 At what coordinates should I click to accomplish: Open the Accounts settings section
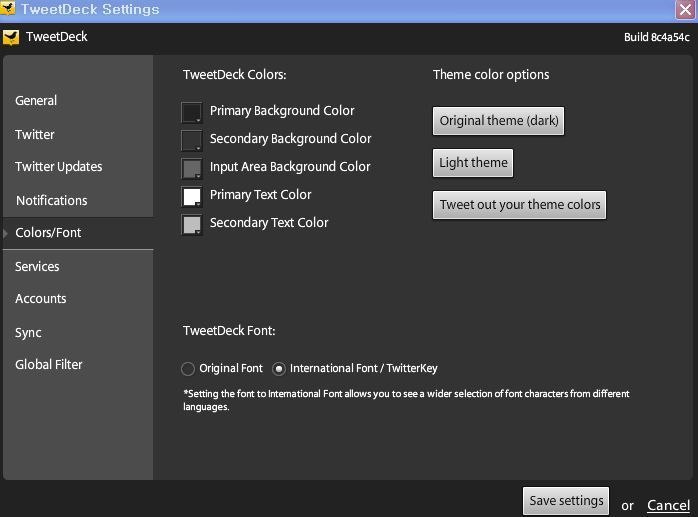coord(41,298)
